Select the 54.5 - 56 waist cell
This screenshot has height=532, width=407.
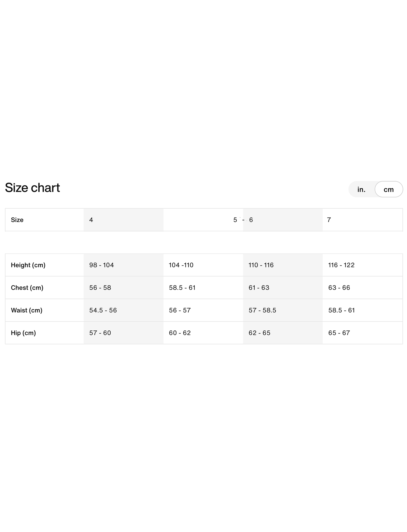click(103, 310)
